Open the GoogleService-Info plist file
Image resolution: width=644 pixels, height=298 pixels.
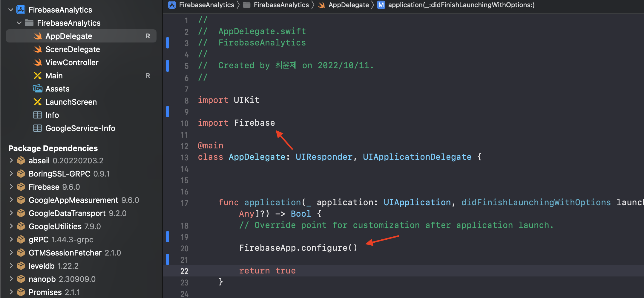click(80, 128)
